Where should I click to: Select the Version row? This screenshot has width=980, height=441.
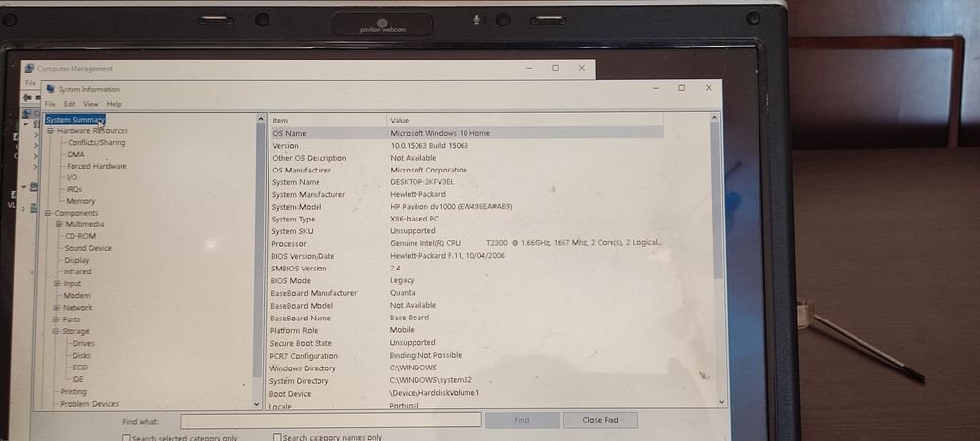coord(466,146)
